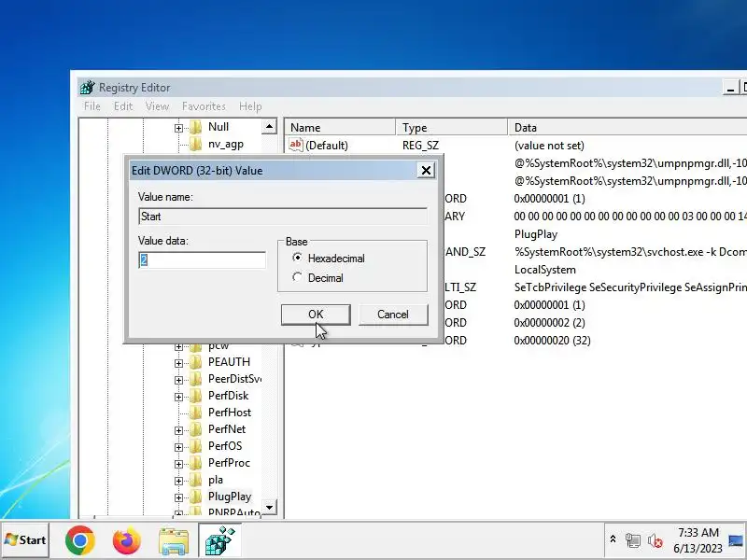Select the Null folder icon
This screenshot has height=560, width=747.
pos(195,127)
